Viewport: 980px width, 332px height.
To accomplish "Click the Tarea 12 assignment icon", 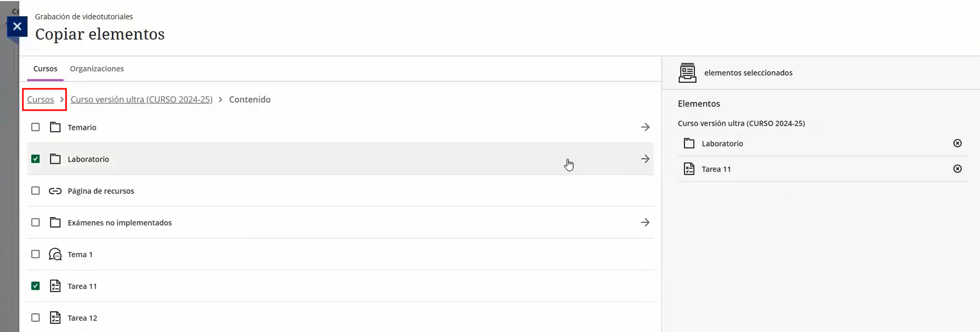I will point(55,317).
